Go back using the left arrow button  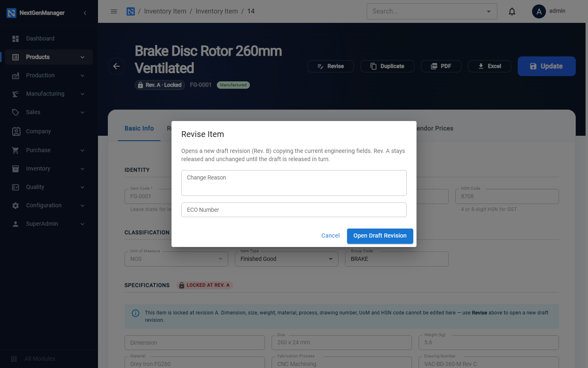coord(116,66)
